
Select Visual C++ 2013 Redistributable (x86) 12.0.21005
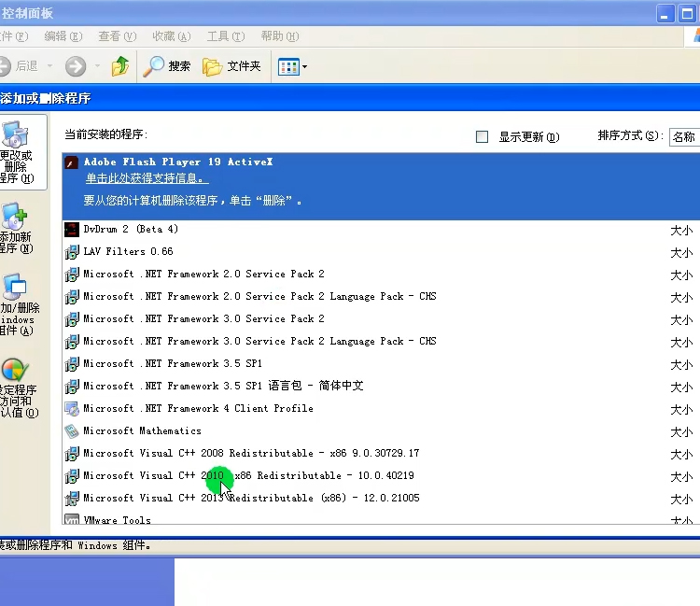381,498
